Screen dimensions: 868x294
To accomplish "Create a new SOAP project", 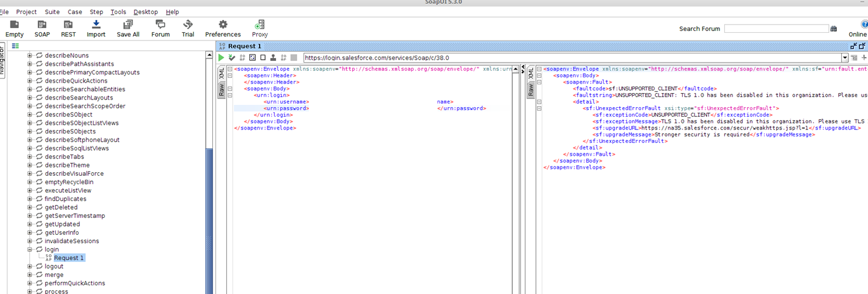I will click(42, 24).
